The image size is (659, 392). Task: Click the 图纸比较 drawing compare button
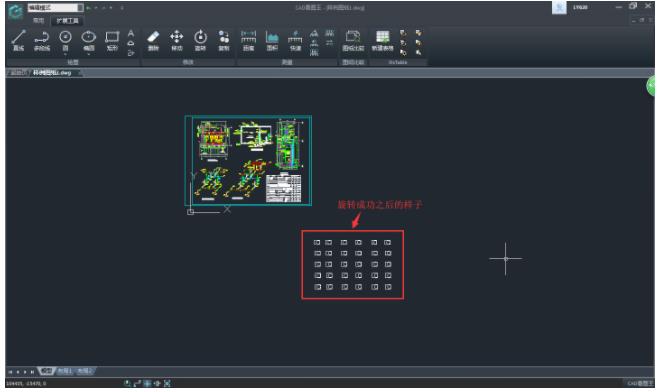(353, 40)
